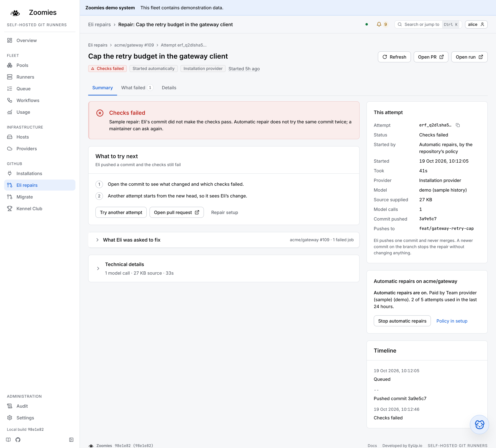Switch to the Details tab
Screen dimensions: 496x448
[x=169, y=88]
